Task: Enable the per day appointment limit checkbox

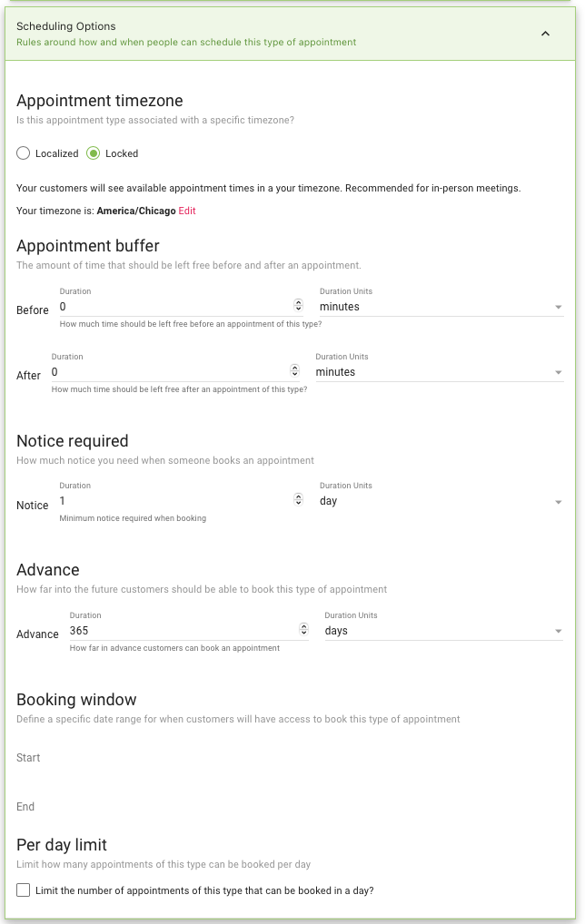Action: tap(23, 890)
